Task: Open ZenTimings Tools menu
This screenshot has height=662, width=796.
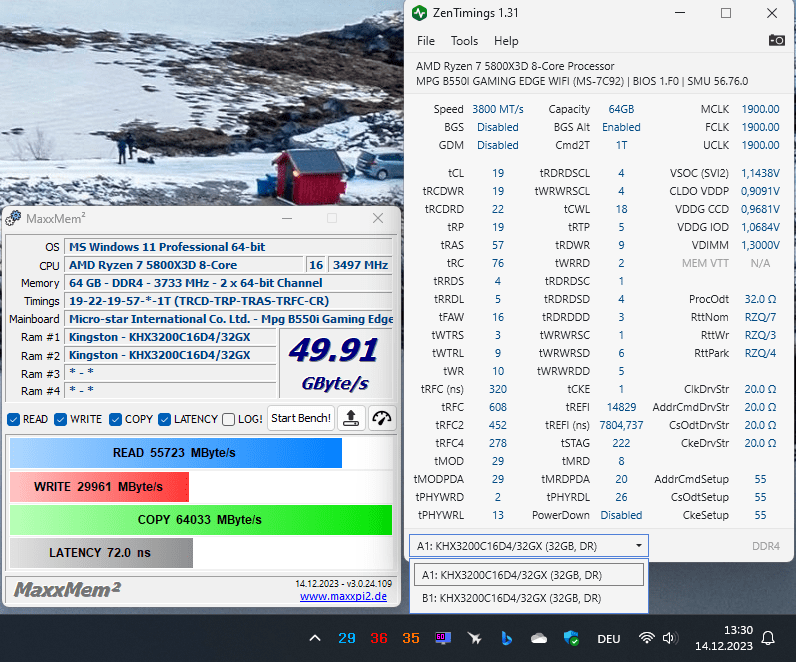Action: pyautogui.click(x=464, y=41)
